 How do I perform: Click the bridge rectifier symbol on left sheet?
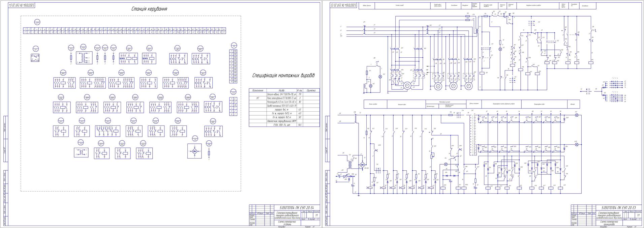point(194,151)
